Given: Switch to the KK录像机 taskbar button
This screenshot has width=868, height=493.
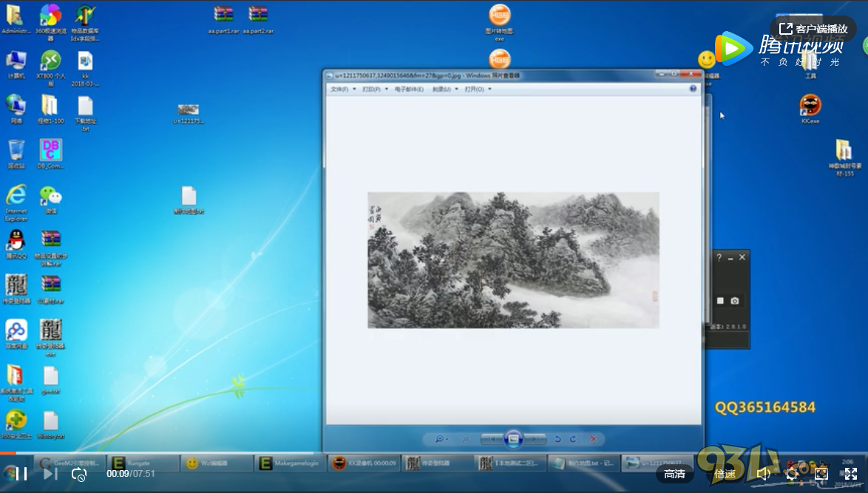Looking at the screenshot, I should coord(364,463).
